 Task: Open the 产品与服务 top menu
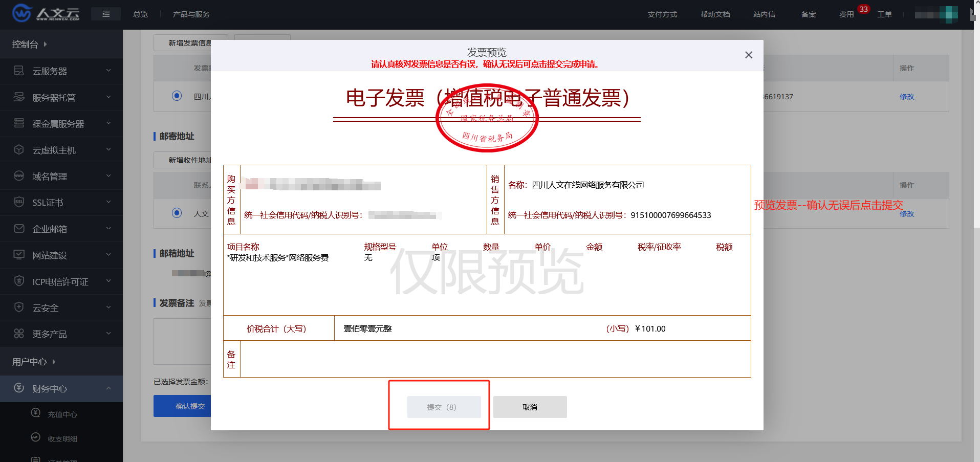[191, 14]
